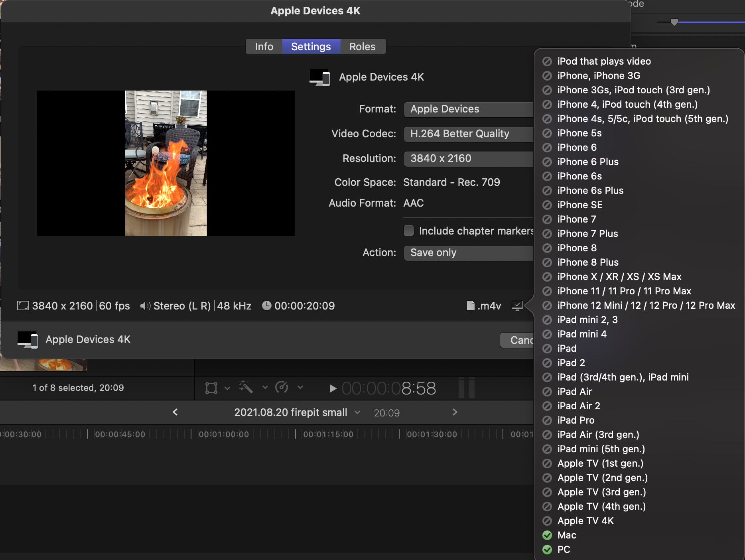The height and width of the screenshot is (560, 745).
Task: Go to previous timeline history arrow
Action: pyautogui.click(x=175, y=412)
